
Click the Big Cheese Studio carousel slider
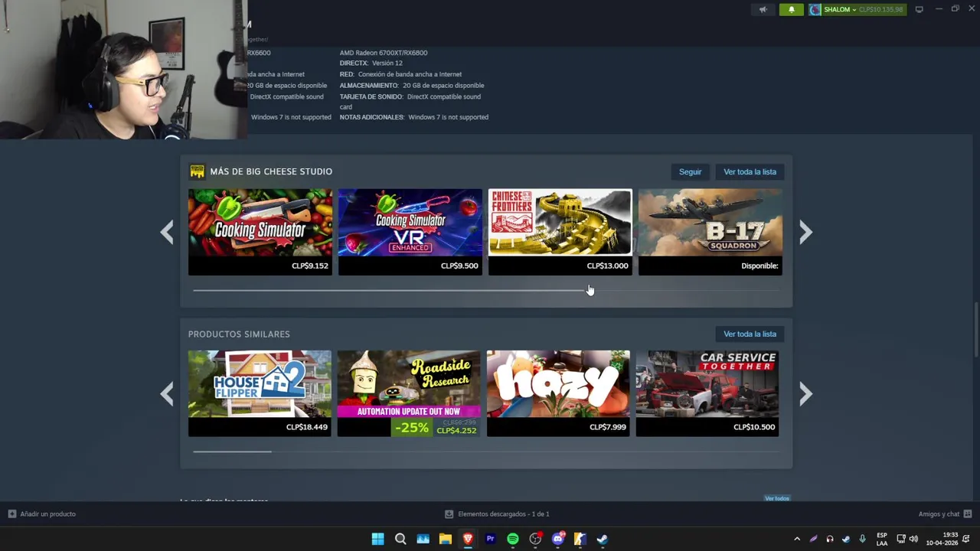[390, 290]
